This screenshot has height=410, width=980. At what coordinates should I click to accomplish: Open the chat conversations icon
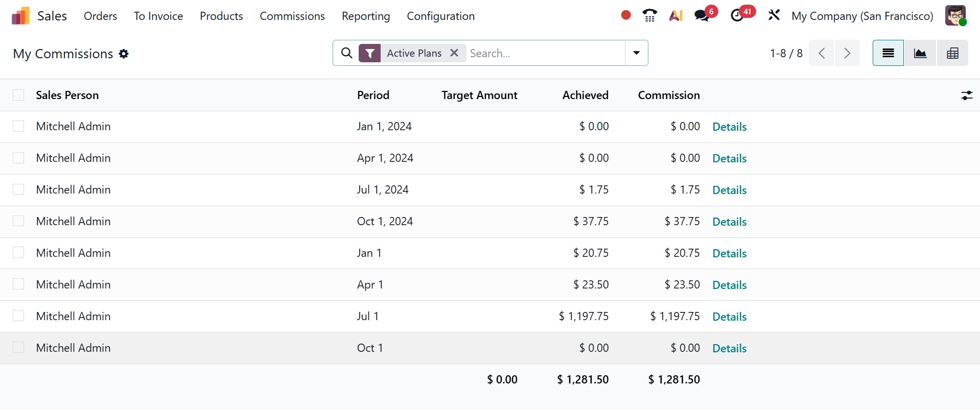point(702,16)
